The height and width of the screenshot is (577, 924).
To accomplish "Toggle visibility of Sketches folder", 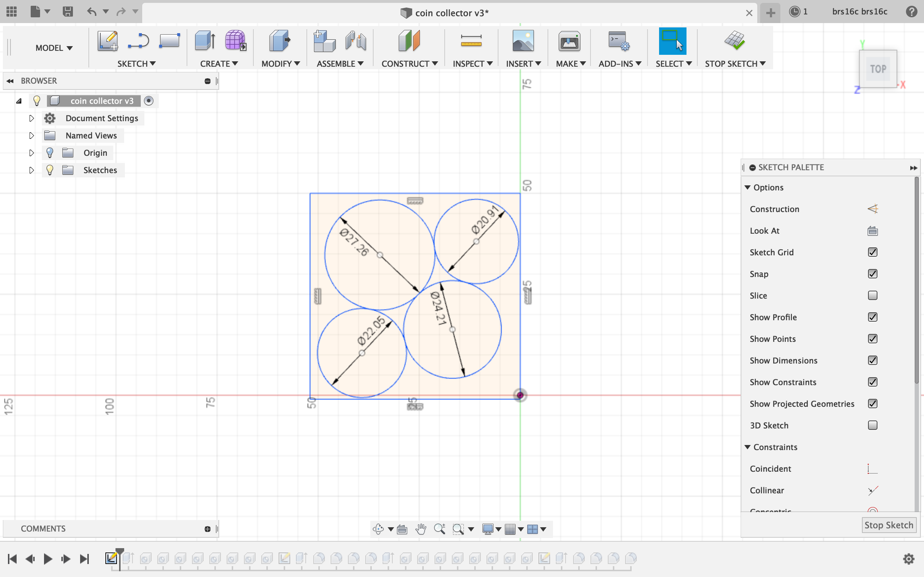I will click(50, 170).
